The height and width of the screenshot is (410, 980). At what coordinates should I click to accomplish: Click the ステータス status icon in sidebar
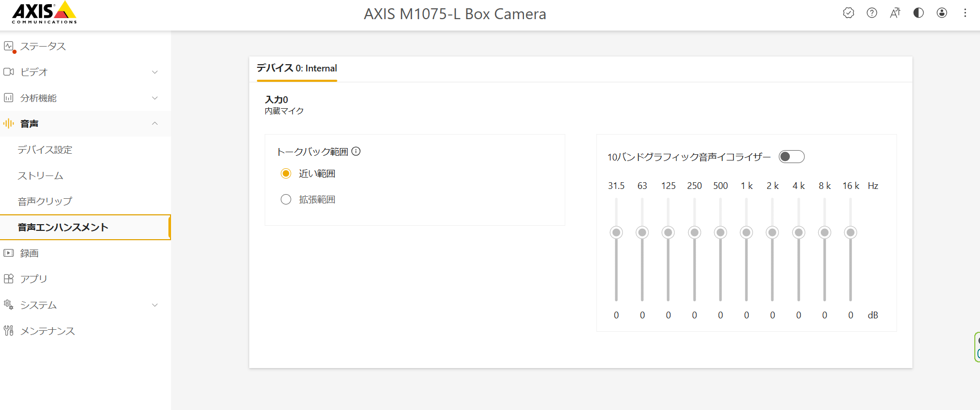pos(9,47)
